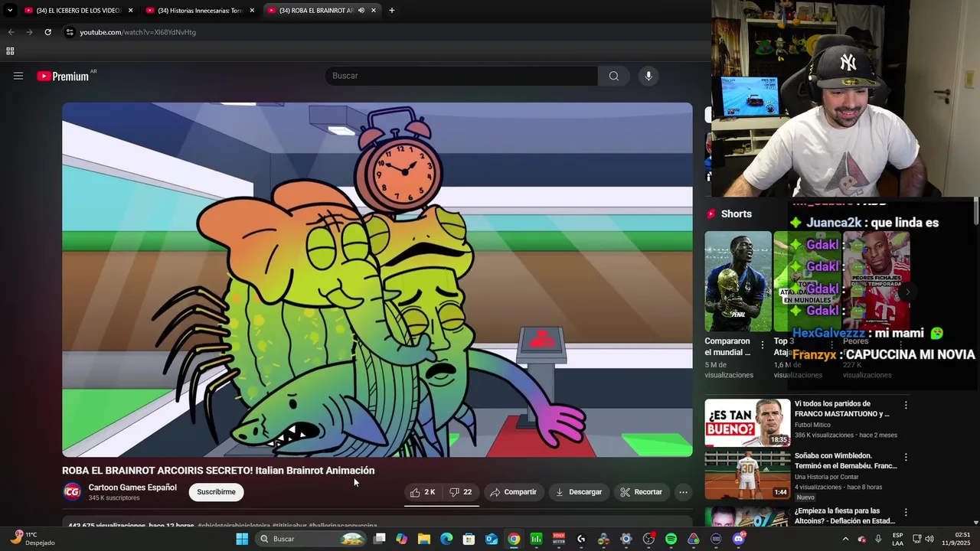Image resolution: width=980 pixels, height=551 pixels.
Task: Open Outlook from taskbar
Action: point(491,539)
